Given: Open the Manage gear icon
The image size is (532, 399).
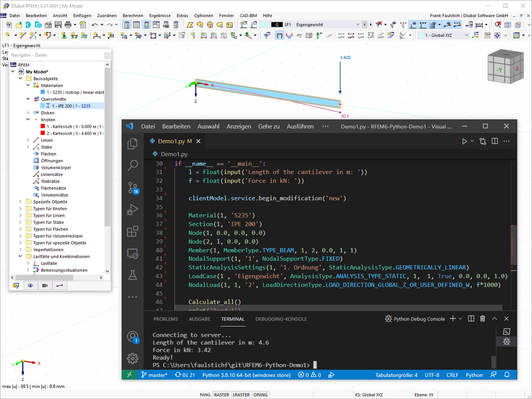Looking at the screenshot, I should [132, 358].
